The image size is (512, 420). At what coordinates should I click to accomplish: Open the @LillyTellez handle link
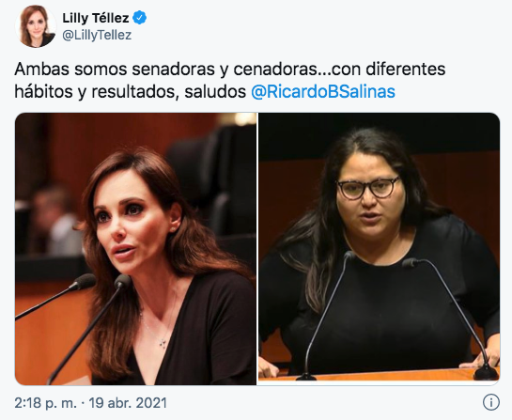[x=97, y=35]
